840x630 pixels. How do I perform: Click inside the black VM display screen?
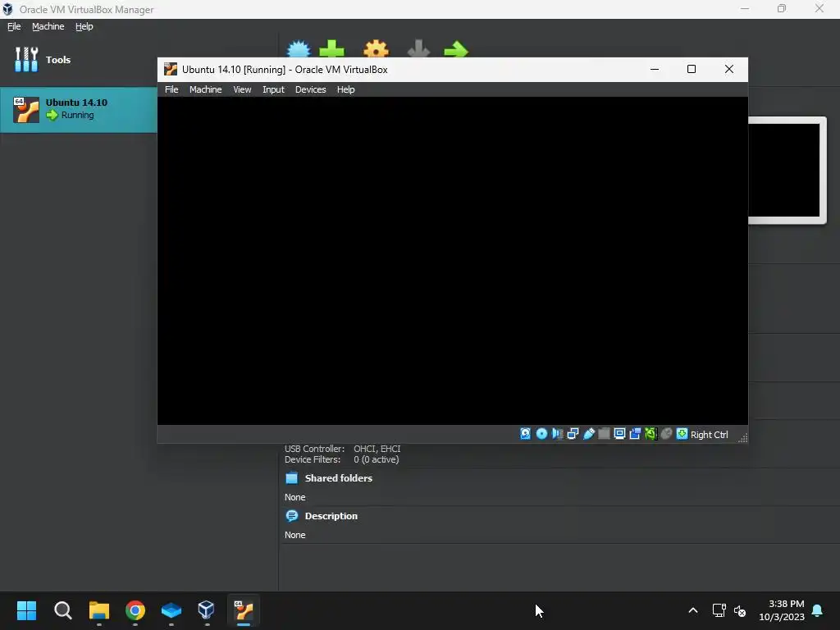(452, 261)
